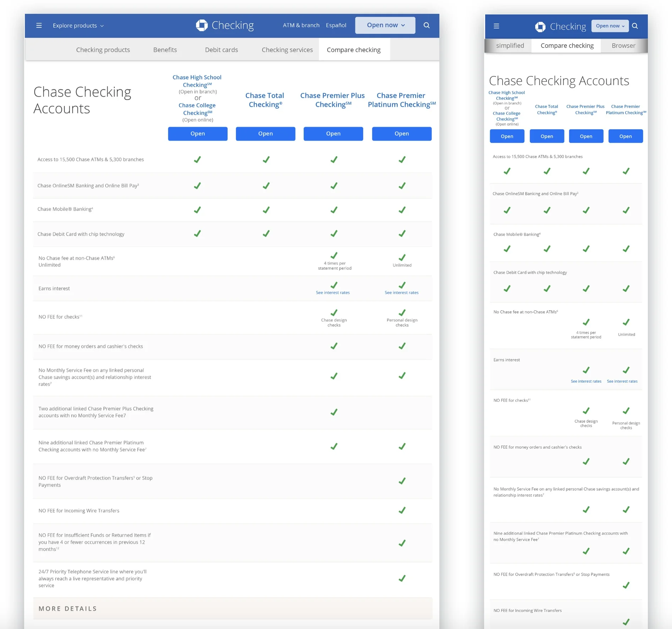Select desktop Compare checking tab
This screenshot has width=672, height=629.
click(354, 50)
